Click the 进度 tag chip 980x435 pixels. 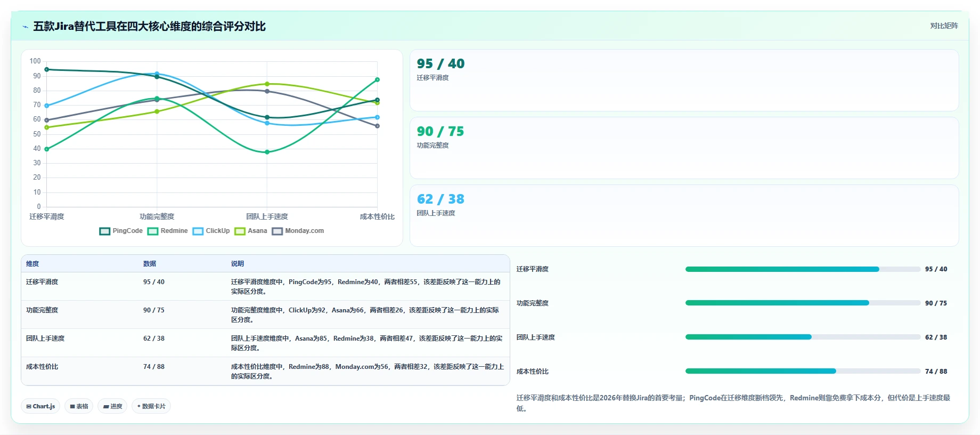[112, 406]
